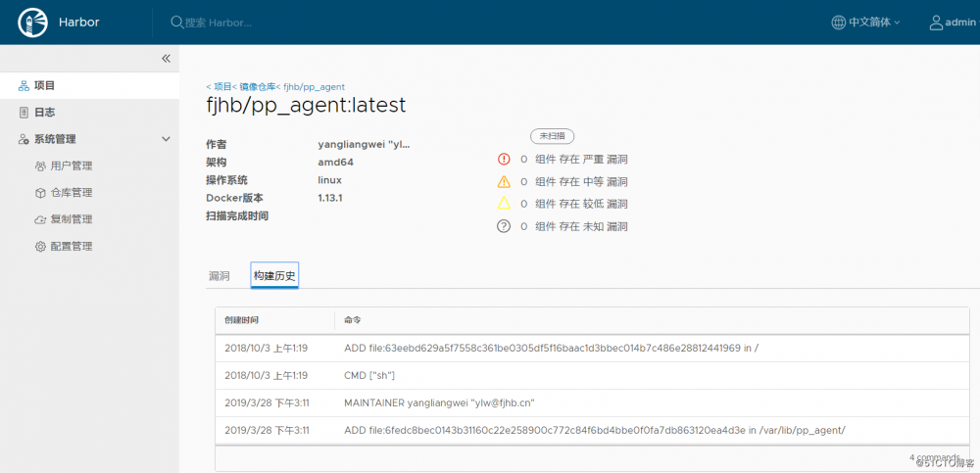Click the search magnifier icon
The image size is (980, 473).
(x=176, y=23)
